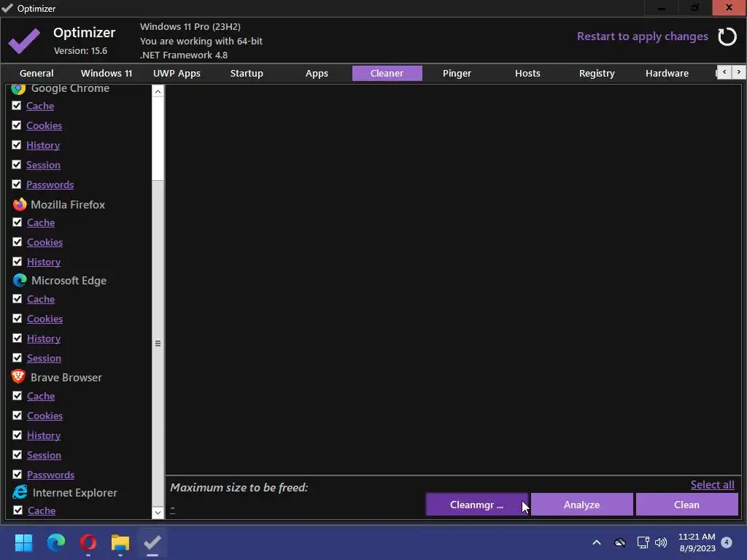The height and width of the screenshot is (560, 747).
Task: Open the volume control tray icon
Action: pyautogui.click(x=661, y=542)
